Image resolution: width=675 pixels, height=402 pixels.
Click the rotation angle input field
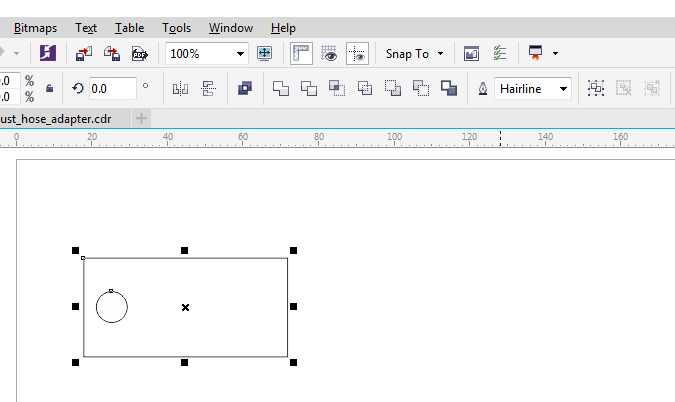coord(112,89)
